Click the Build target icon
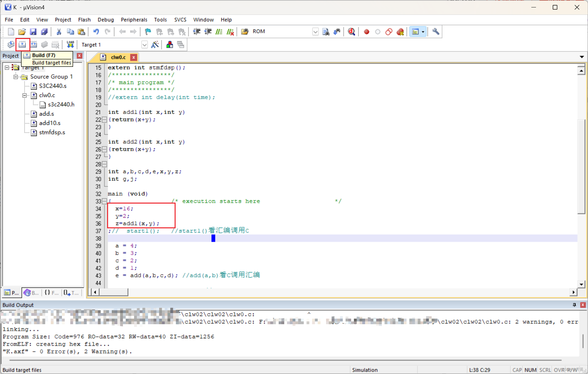This screenshot has height=374, width=588. 22,45
